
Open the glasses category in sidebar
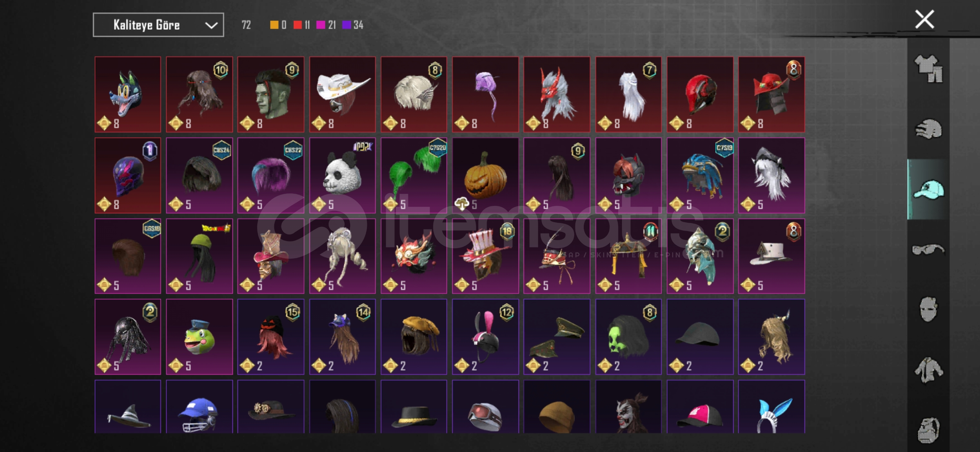928,250
